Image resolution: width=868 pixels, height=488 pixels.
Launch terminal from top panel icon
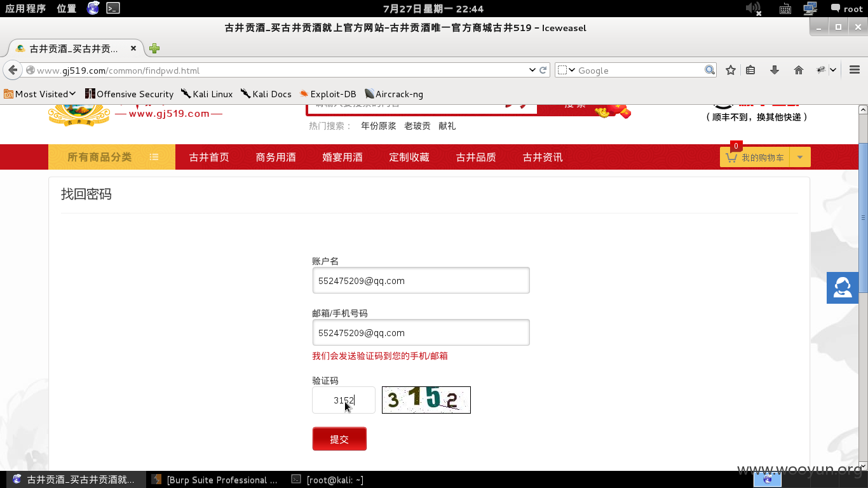pyautogui.click(x=113, y=8)
